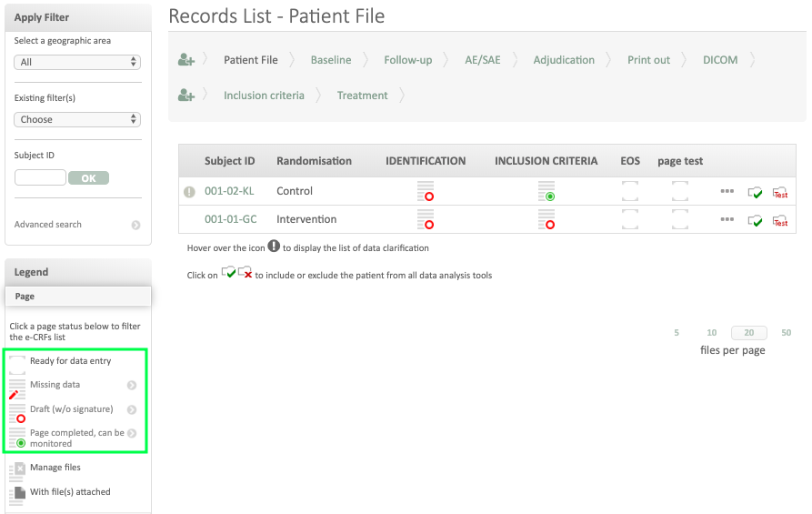The image size is (812, 514).
Task: Click the three-dots menu for 001-02-KL
Action: coord(727,191)
